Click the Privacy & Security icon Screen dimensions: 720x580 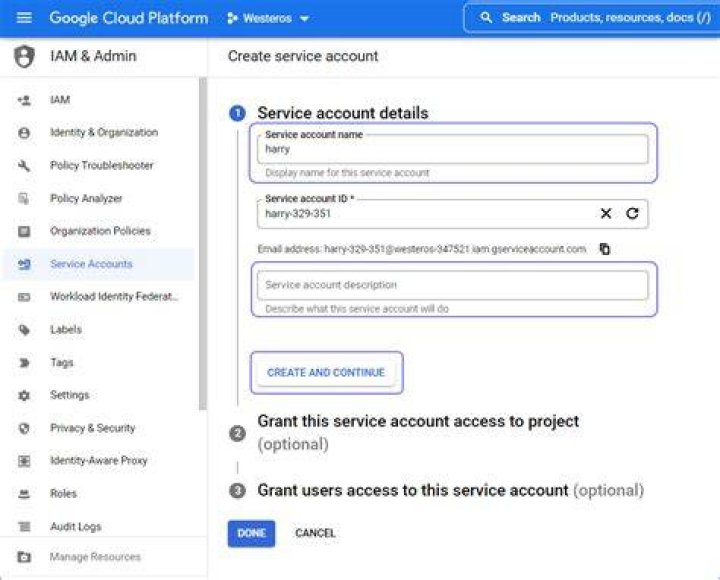pos(24,428)
